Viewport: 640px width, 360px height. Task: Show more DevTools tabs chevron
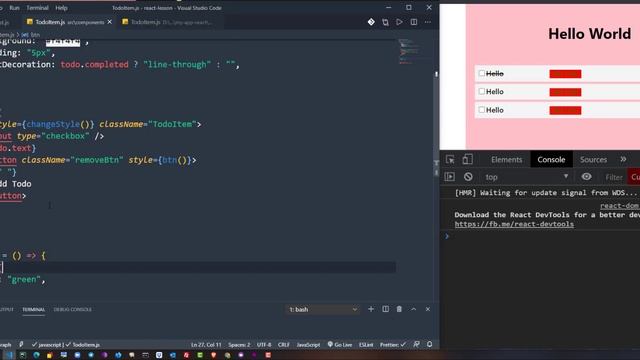623,160
